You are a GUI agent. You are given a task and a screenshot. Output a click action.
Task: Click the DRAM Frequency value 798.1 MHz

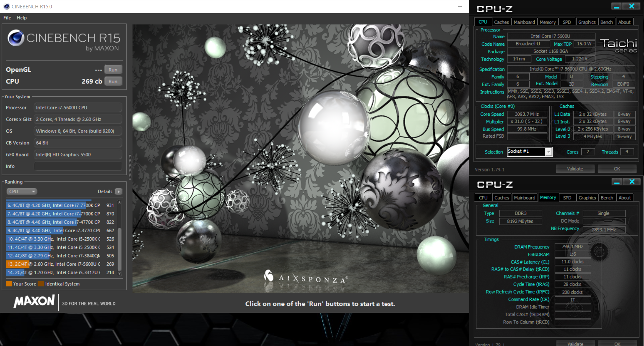tap(573, 247)
